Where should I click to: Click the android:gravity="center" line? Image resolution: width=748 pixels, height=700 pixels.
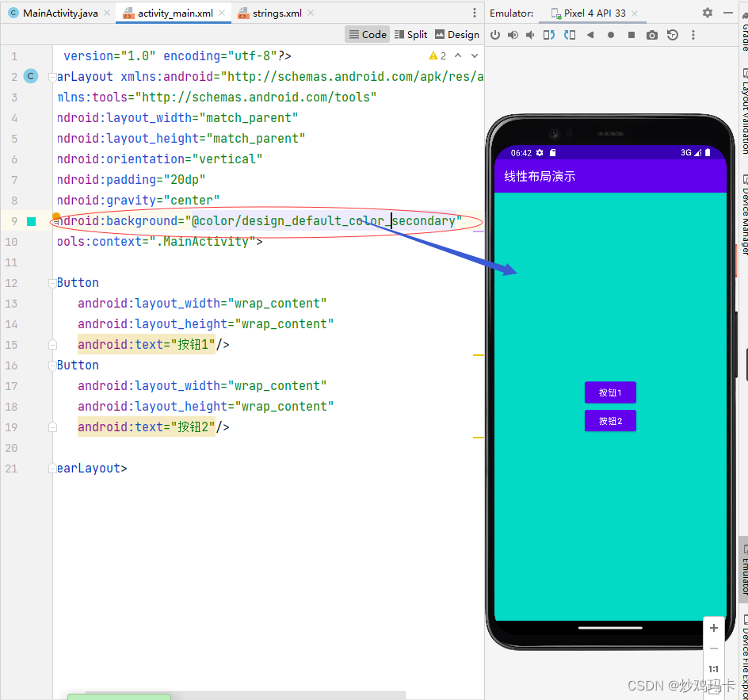click(139, 201)
